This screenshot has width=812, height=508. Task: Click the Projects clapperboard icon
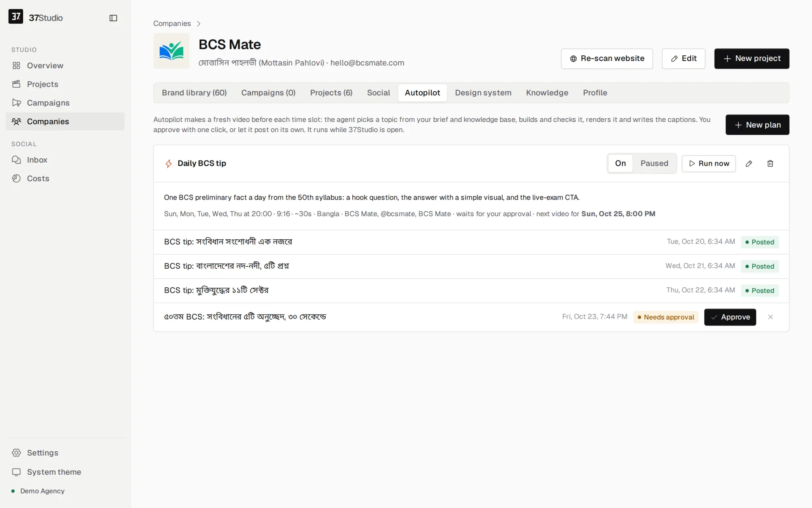tap(16, 84)
